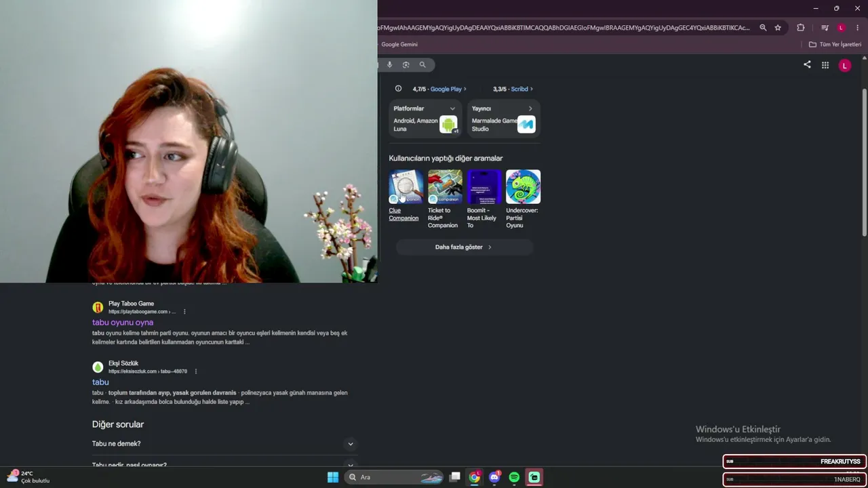The width and height of the screenshot is (868, 488).
Task: Select the Clue Companion thumbnail
Action: coord(406,186)
